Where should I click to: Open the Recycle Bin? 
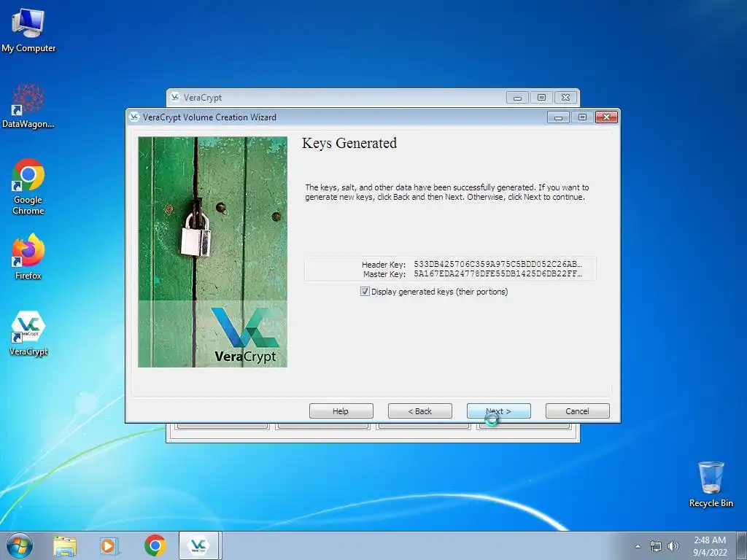(x=711, y=483)
